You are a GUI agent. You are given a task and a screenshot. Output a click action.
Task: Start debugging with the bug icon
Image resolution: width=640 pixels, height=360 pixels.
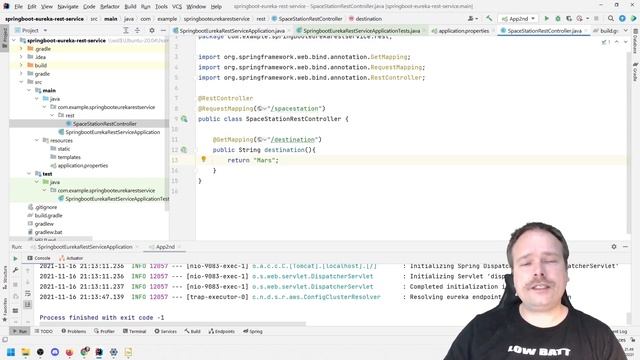tap(558, 19)
